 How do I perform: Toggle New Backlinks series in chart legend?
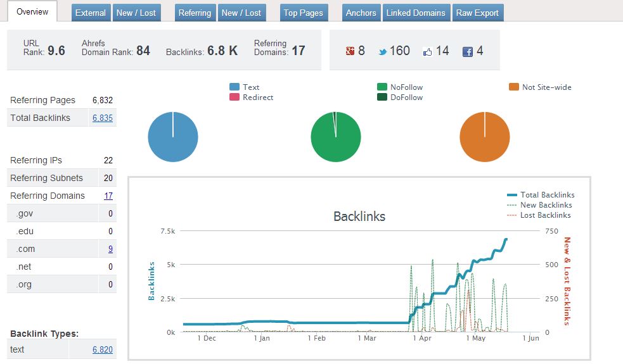[539, 205]
